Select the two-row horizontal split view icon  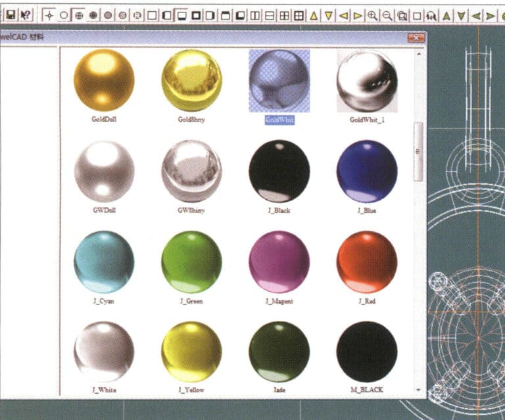point(270,16)
